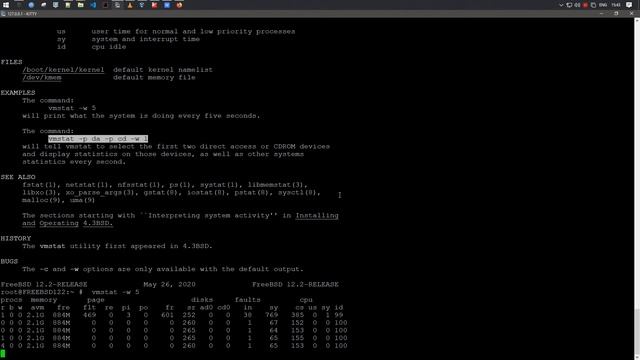Screen dimensions: 640x360
Task: Click "May 26, 2020" in the man footer
Action: pos(169,284)
